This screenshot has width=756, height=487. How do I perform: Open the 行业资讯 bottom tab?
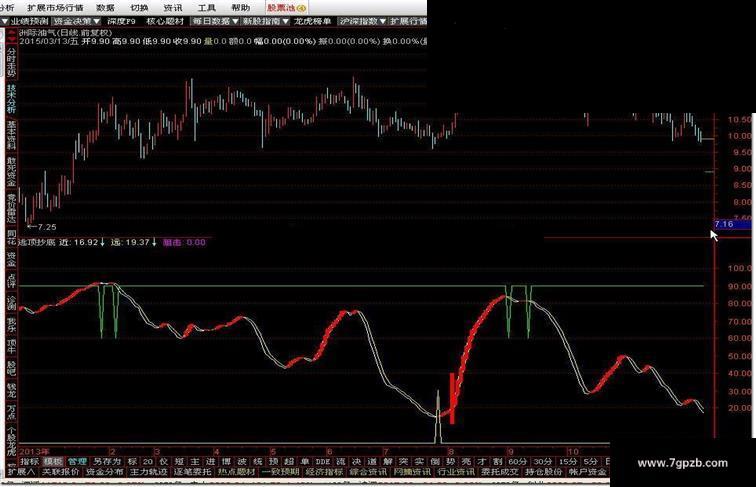(x=456, y=472)
